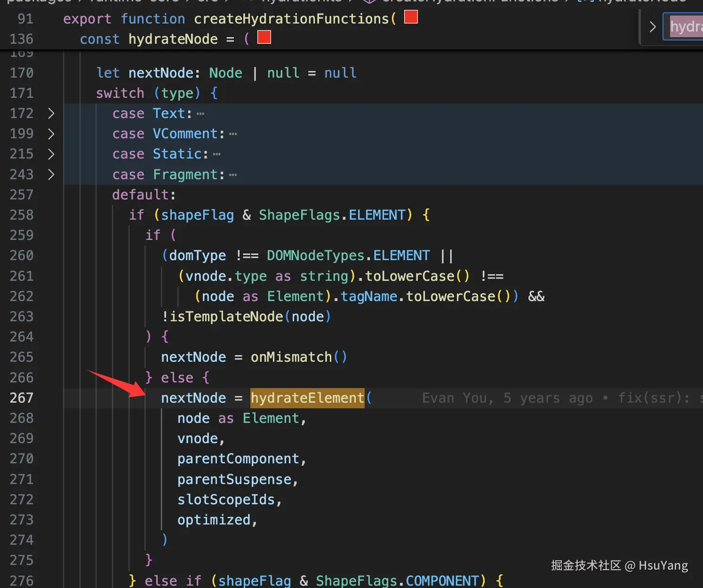Click 'ShapeFlags.COMPONENT' on line 276

coord(398,580)
